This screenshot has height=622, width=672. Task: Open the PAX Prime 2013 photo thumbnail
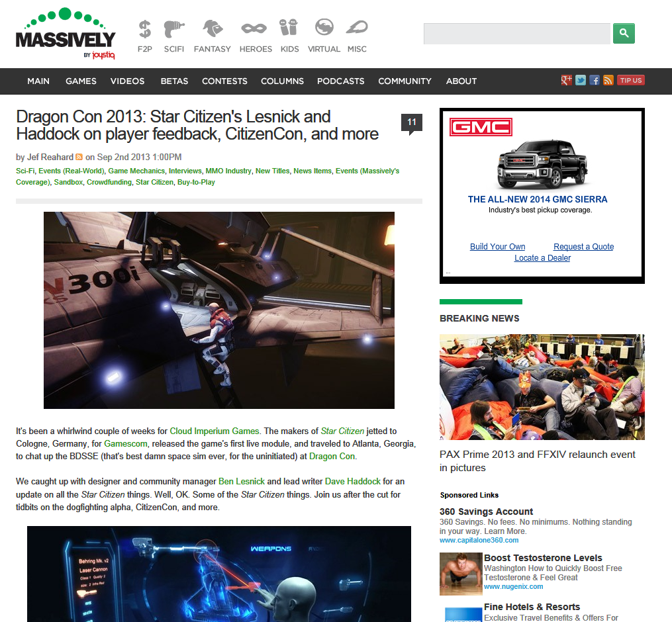[x=542, y=387]
